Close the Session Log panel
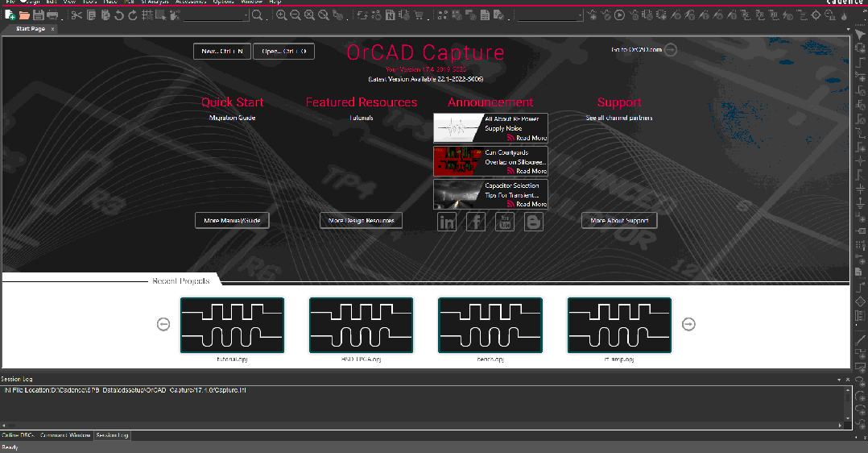 [848, 380]
